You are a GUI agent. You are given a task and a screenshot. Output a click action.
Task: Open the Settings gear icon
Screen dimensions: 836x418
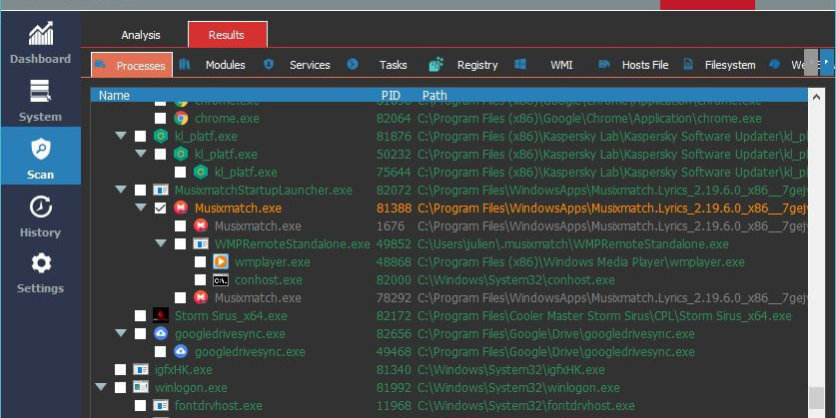[x=40, y=265]
